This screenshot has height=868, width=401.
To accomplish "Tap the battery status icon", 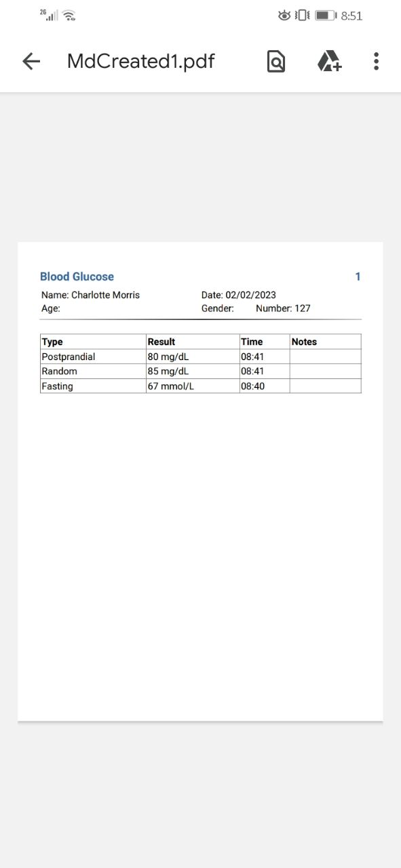I will click(326, 16).
